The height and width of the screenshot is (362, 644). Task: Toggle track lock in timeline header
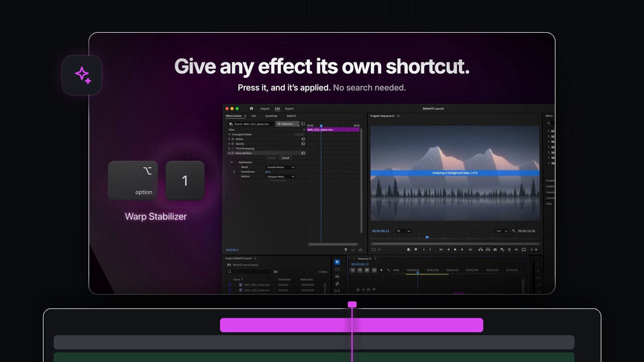click(x=358, y=290)
